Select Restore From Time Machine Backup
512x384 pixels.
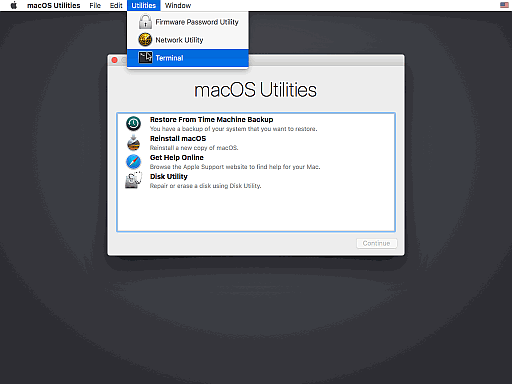(x=256, y=124)
